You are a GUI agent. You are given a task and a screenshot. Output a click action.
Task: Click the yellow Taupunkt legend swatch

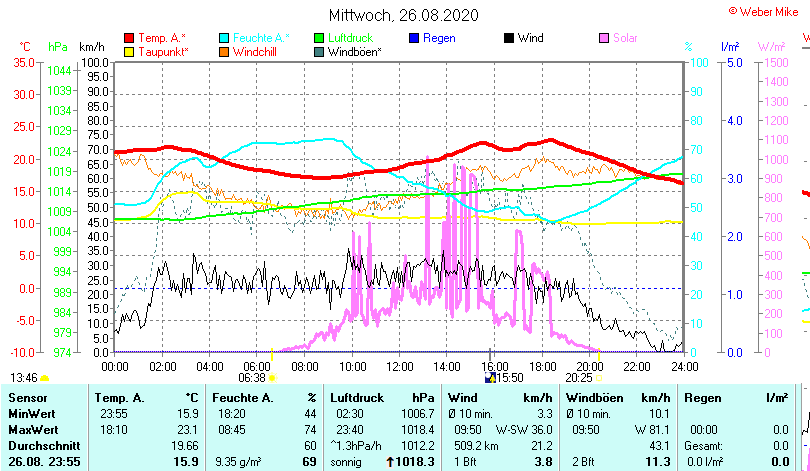click(x=128, y=51)
